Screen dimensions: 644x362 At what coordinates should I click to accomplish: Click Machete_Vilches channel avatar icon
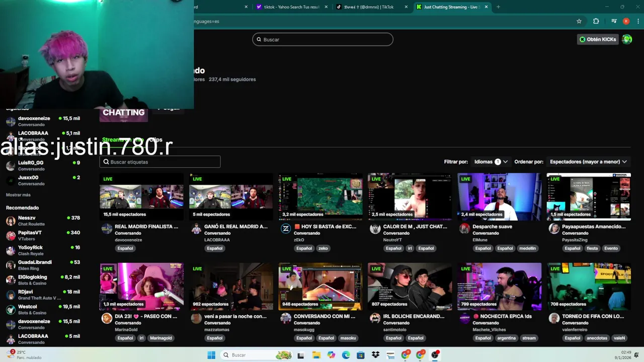click(464, 318)
